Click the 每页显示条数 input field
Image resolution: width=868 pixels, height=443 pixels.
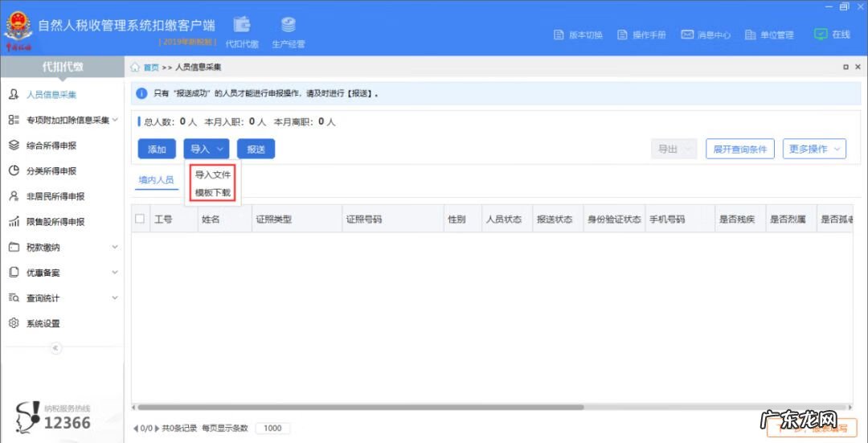point(272,428)
